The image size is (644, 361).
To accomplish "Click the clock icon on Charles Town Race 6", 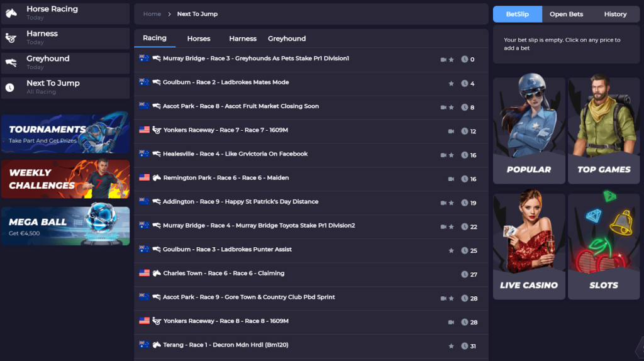I will pyautogui.click(x=465, y=274).
